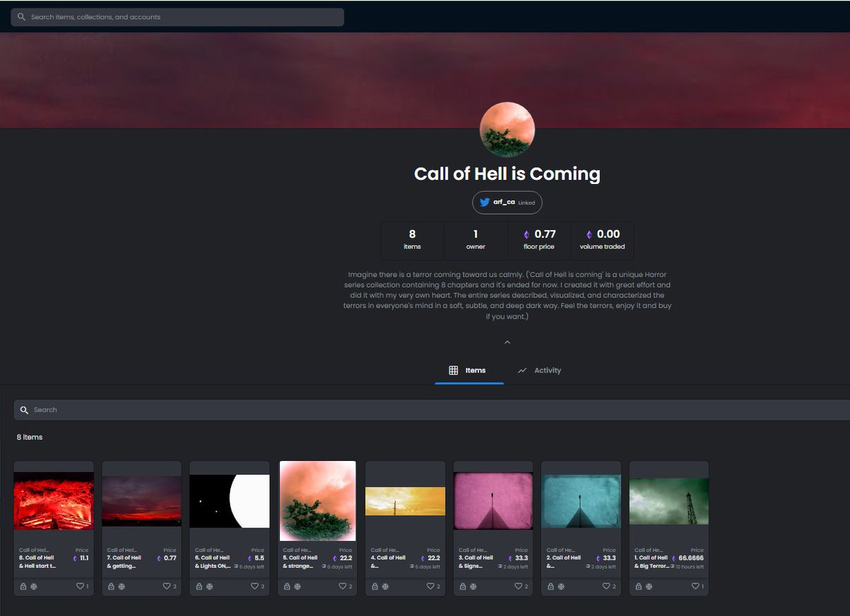Click the snowflake icon on item 1 card
Viewport: 850px width, 616px height.
pyautogui.click(x=649, y=586)
